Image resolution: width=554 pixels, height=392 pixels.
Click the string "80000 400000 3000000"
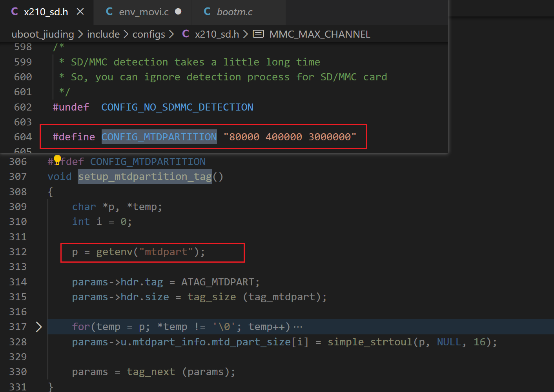coord(290,137)
